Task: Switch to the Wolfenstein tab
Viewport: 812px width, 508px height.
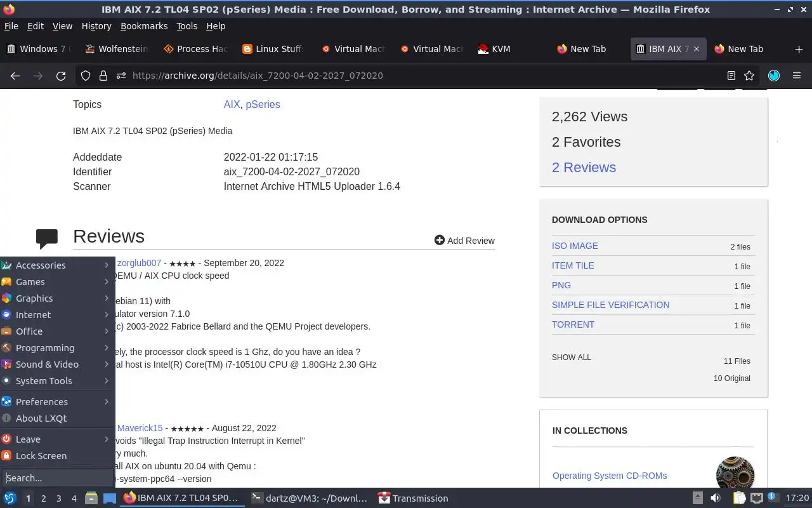Action: pos(115,49)
